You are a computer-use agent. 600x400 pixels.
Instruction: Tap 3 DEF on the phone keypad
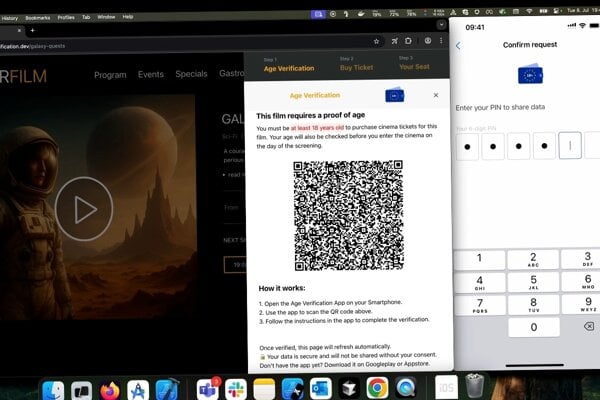(x=582, y=258)
